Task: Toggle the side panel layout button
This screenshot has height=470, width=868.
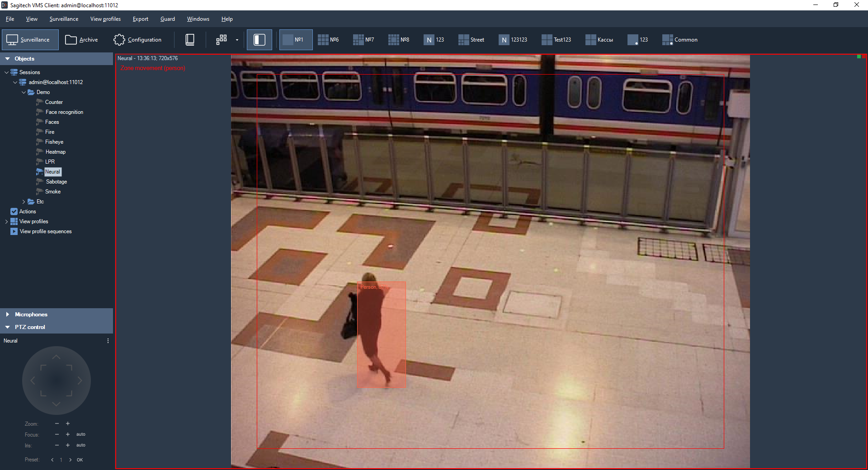Action: tap(259, 40)
